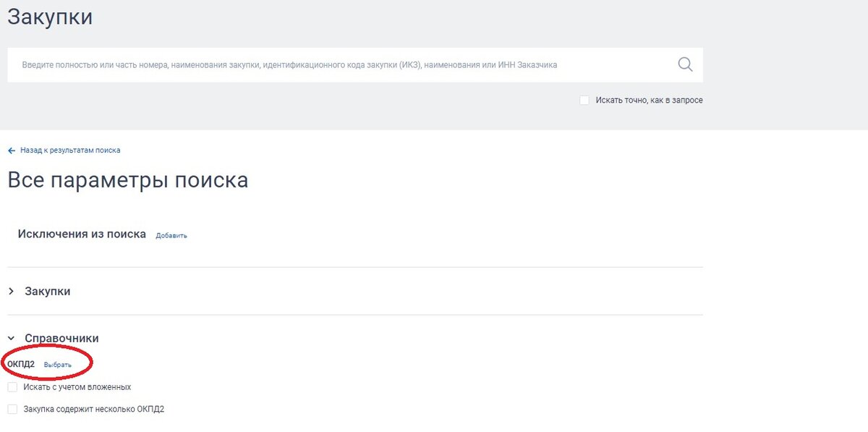Check 'Закупка содержит несколько ОКПД2'
This screenshot has width=868, height=432.
click(12, 409)
